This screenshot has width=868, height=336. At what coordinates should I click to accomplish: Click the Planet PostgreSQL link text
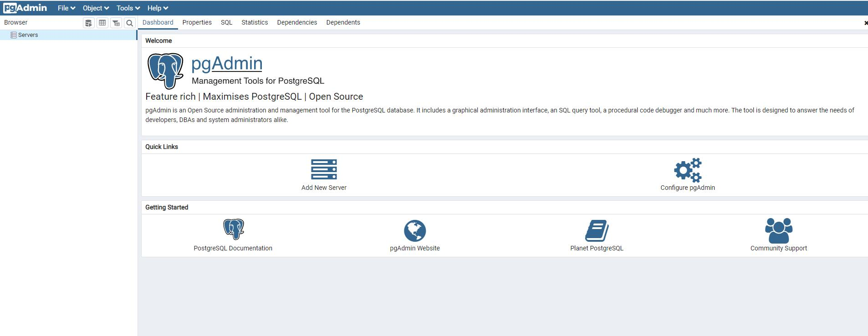597,248
